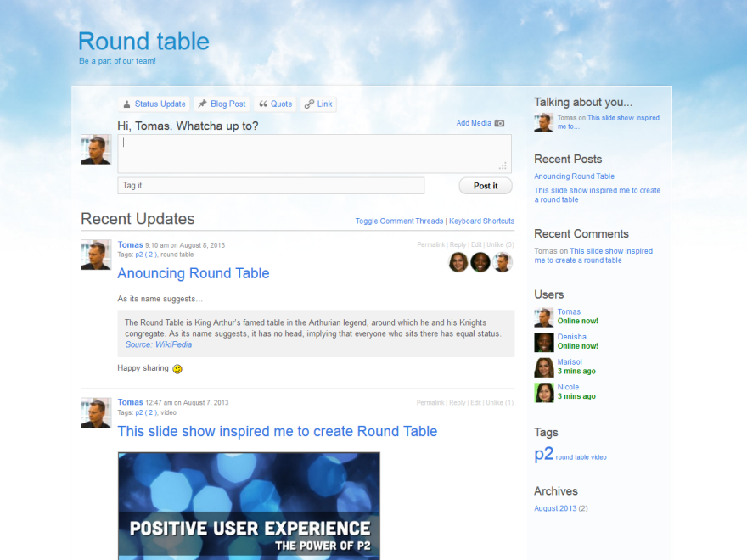Open the Positive User Experience slide thumbnail

click(x=249, y=506)
